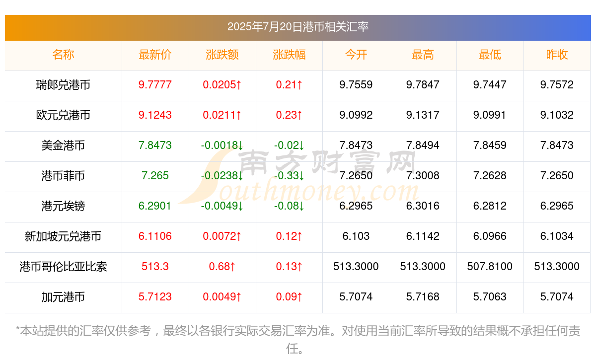Image resolution: width=596 pixels, height=364 pixels.
Task: Click the green latest price 7.8473
Action: (155, 146)
